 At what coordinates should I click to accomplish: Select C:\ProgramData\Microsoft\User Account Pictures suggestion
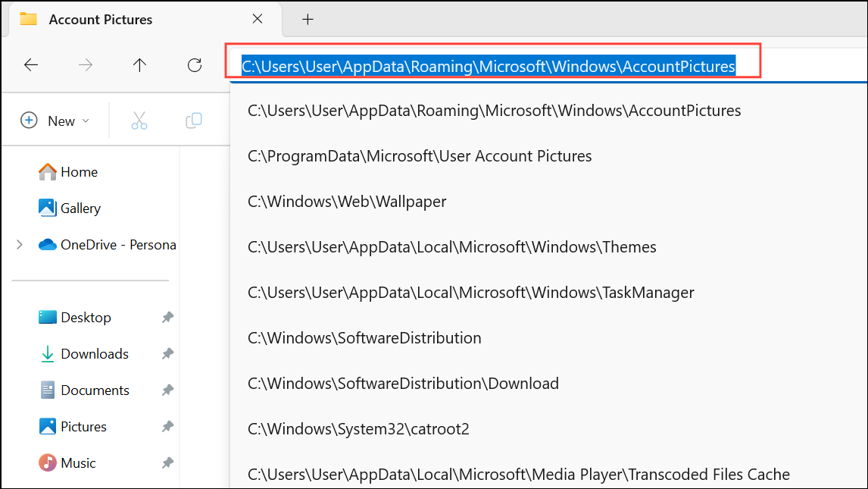coord(420,156)
